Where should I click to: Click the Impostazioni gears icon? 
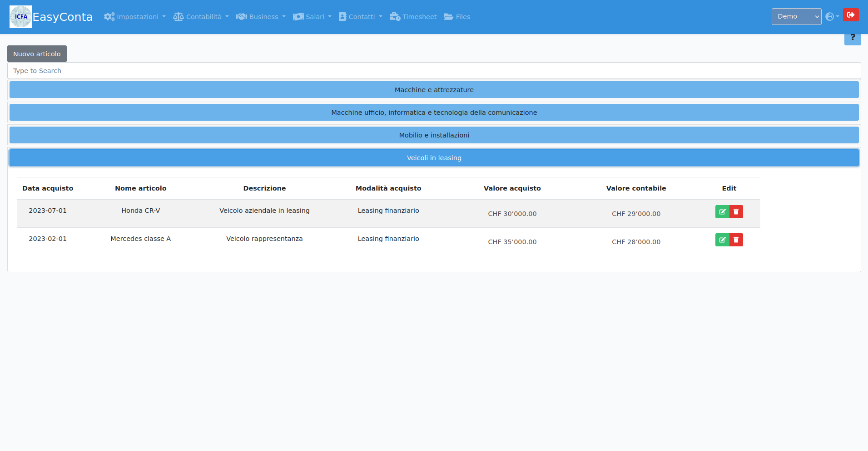pos(109,17)
